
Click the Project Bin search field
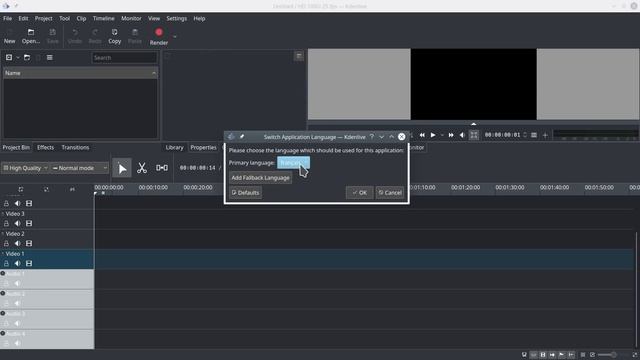124,58
